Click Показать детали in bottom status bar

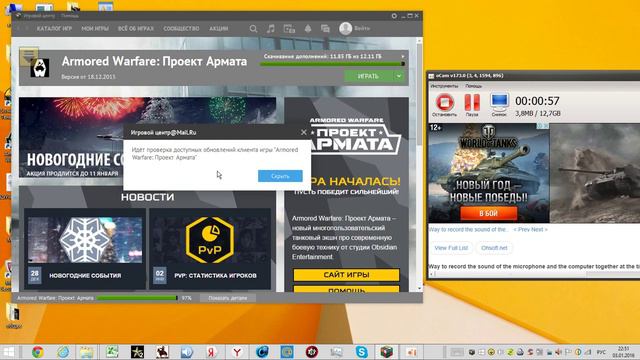coord(228,298)
